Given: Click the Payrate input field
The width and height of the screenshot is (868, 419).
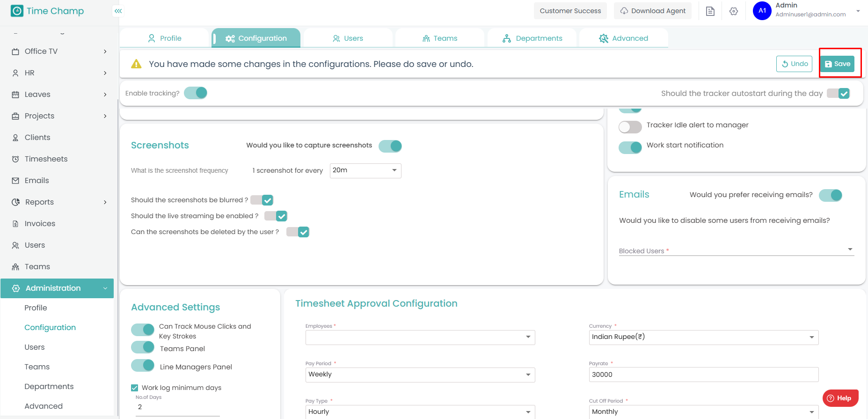Looking at the screenshot, I should [703, 375].
